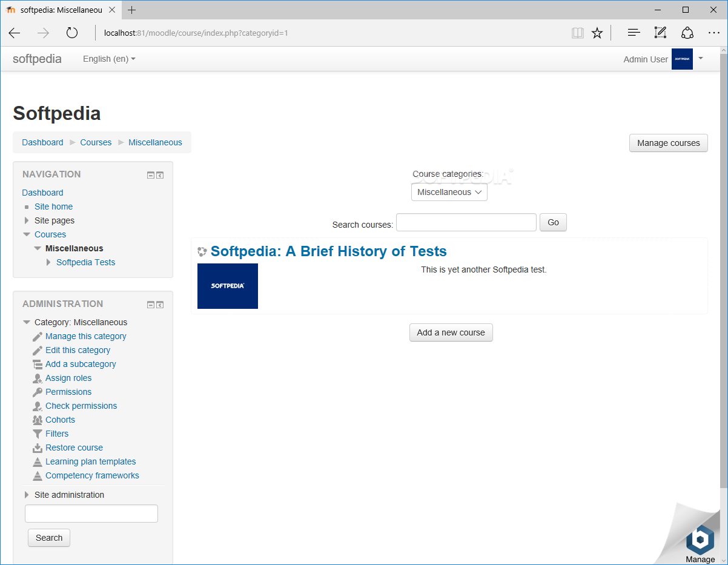728x565 pixels.
Task: Expand Softpedia Tests tree node arrow
Action: (x=49, y=262)
